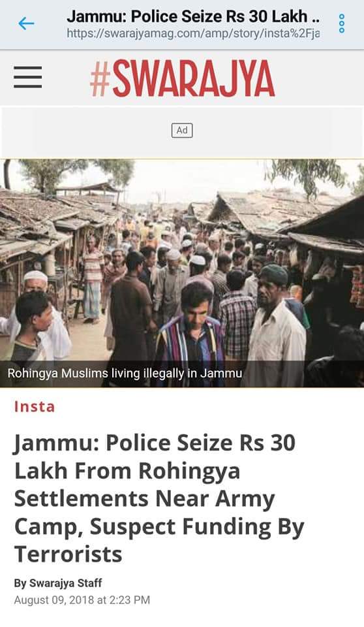Tap the August 09, 2018 timestamp
The height and width of the screenshot is (627, 364).
click(82, 600)
